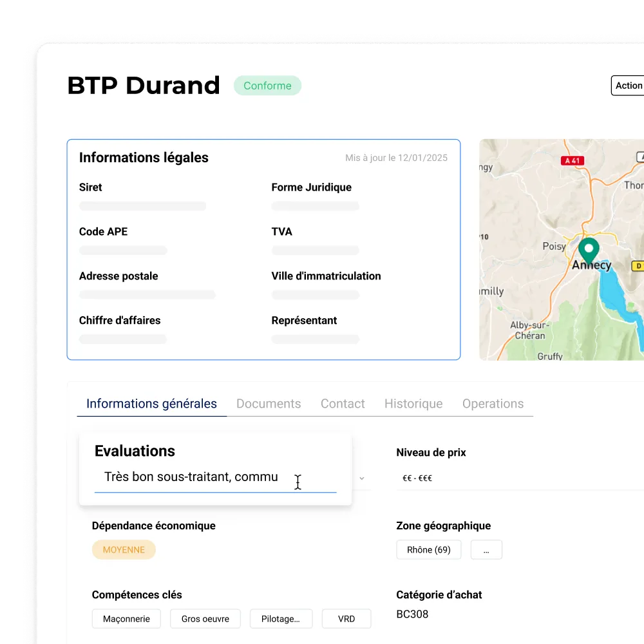Click the Représentant placeholder value
Image resolution: width=644 pixels, height=644 pixels.
click(x=316, y=339)
